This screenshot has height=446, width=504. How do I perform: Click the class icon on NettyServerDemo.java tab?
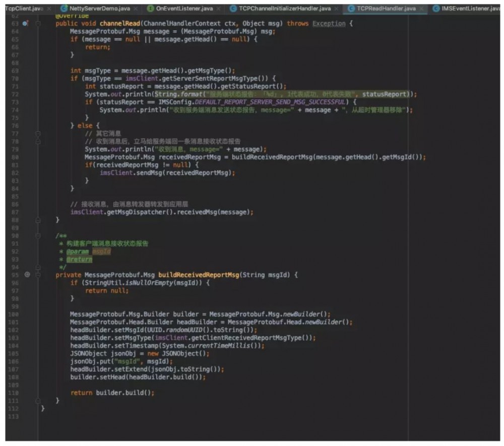tap(64, 9)
